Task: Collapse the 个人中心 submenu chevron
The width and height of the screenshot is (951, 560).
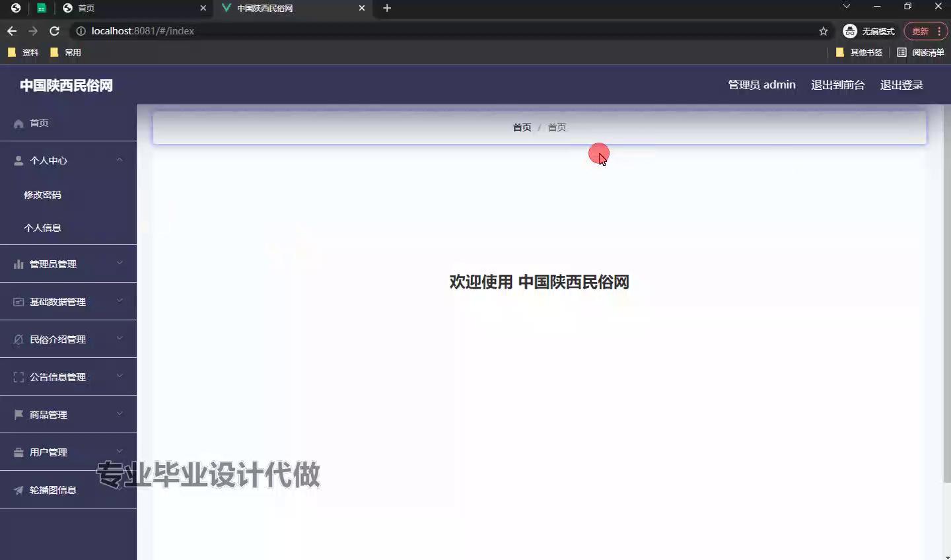Action: 120,160
